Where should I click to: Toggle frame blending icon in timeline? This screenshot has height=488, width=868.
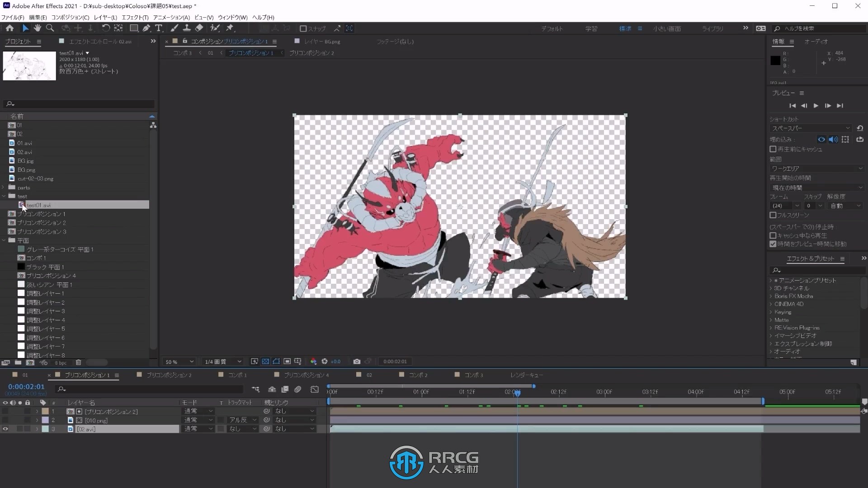click(x=285, y=389)
